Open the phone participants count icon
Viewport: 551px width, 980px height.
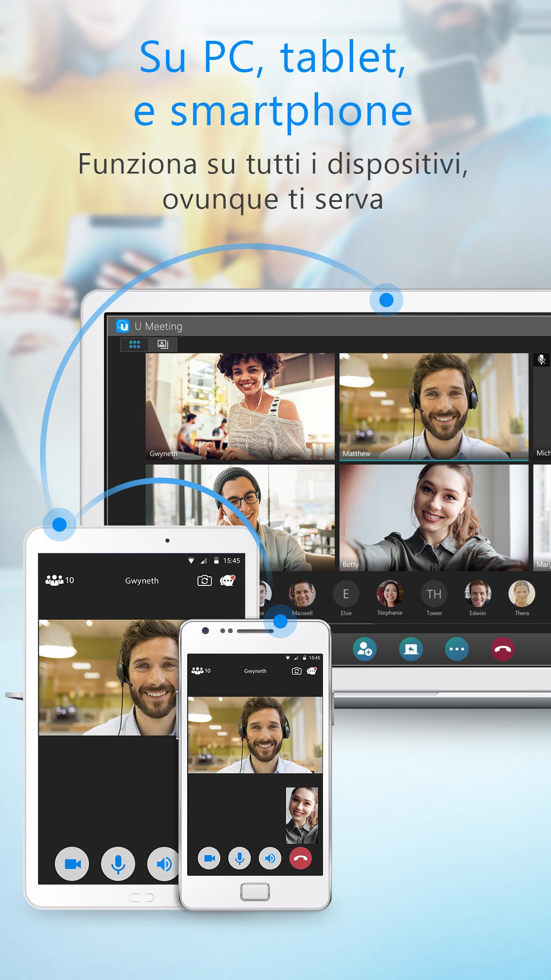click(x=201, y=671)
